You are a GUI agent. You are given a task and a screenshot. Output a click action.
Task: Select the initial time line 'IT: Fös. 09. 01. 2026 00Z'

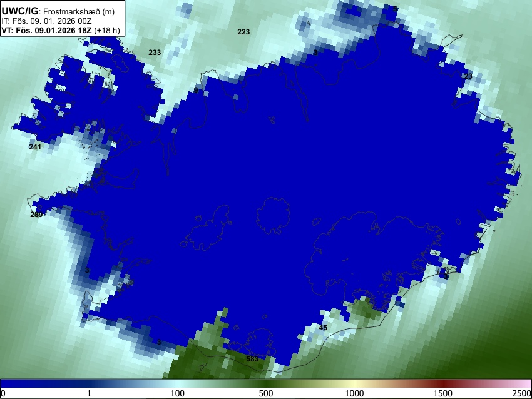point(46,21)
